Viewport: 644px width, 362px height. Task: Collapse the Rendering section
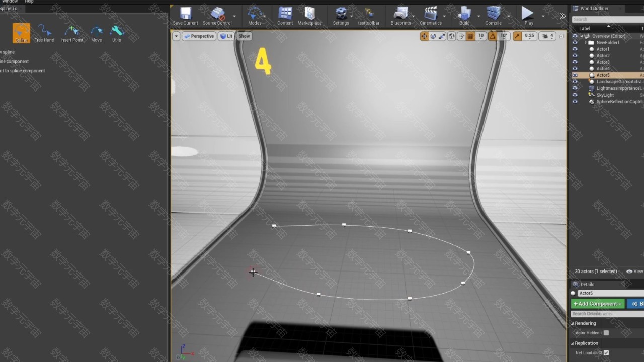coord(573,323)
